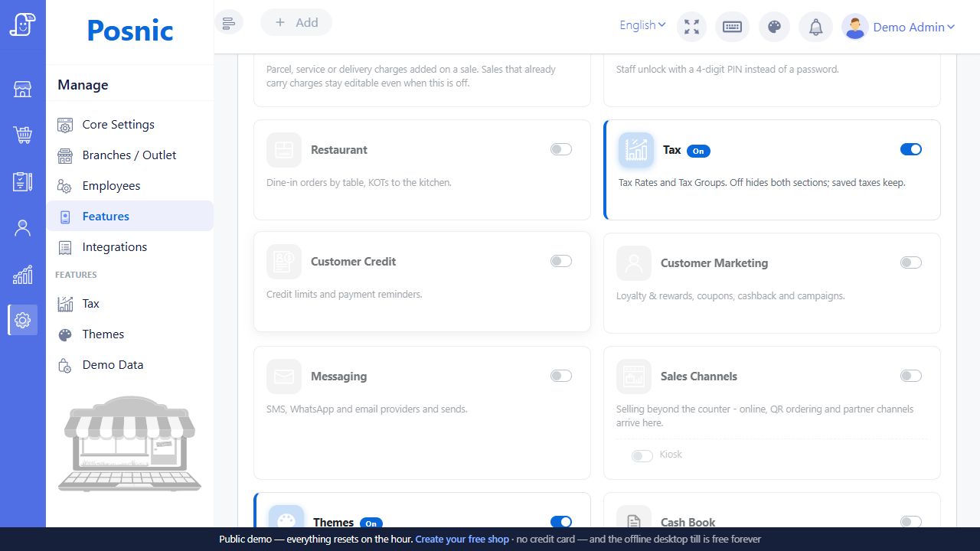Select the settings gear rail icon

click(23, 320)
